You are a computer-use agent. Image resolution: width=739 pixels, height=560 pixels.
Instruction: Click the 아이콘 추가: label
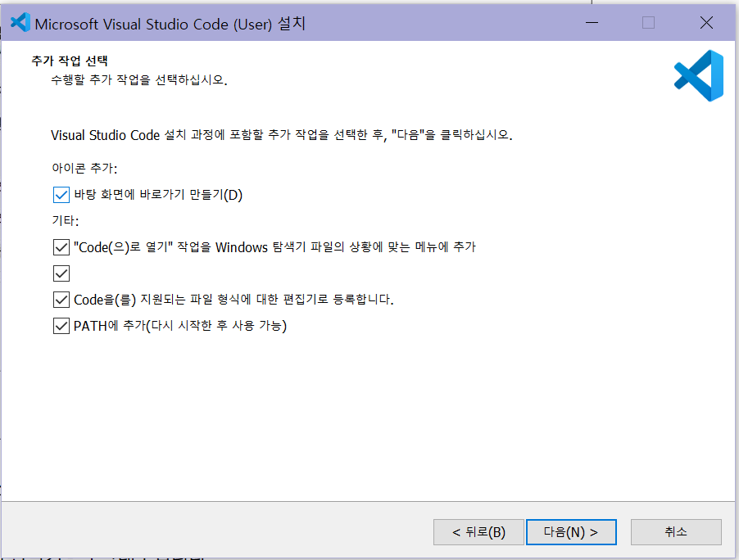84,168
